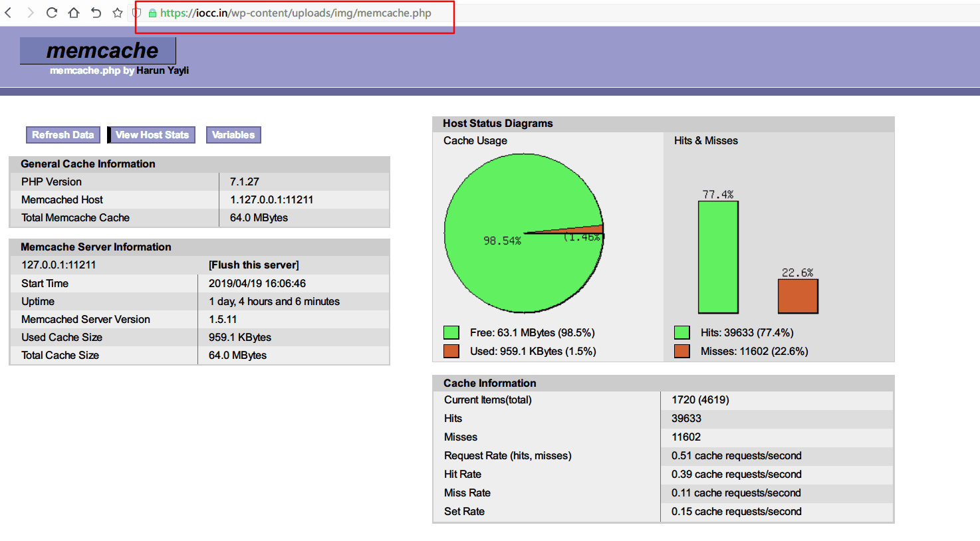Click the orange Misses legend swatch
Viewport: 980px width, 541px height.
[x=682, y=351]
